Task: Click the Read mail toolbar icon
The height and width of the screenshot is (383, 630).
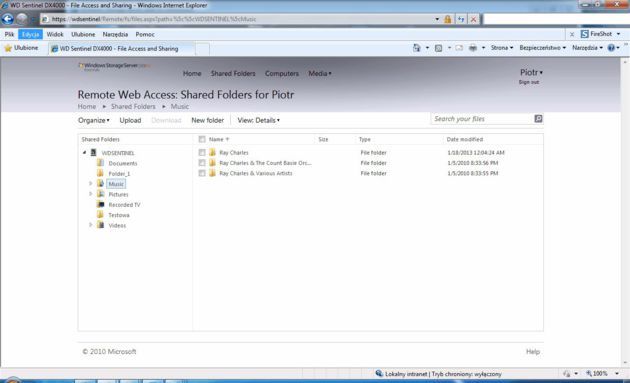Action: 459,48
